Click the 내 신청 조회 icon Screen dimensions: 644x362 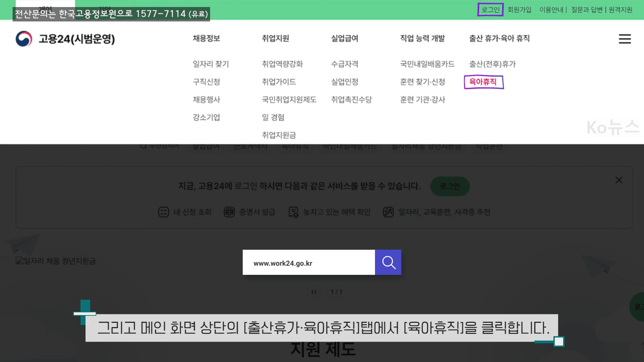[x=163, y=212]
